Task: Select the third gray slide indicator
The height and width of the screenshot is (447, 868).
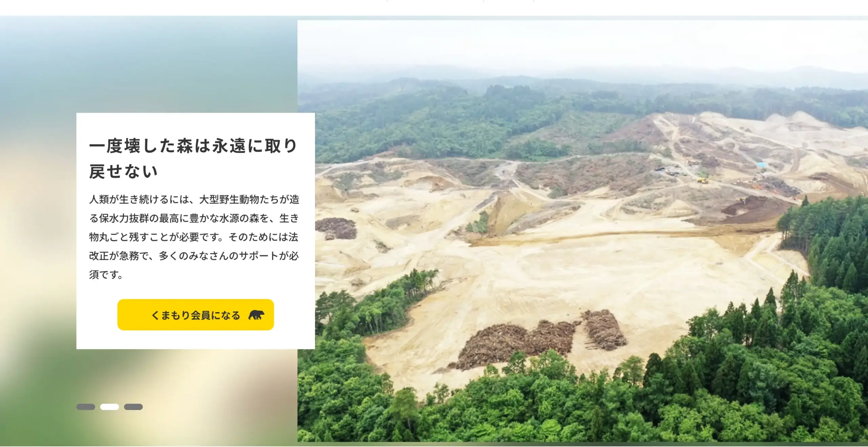Action: [133, 407]
